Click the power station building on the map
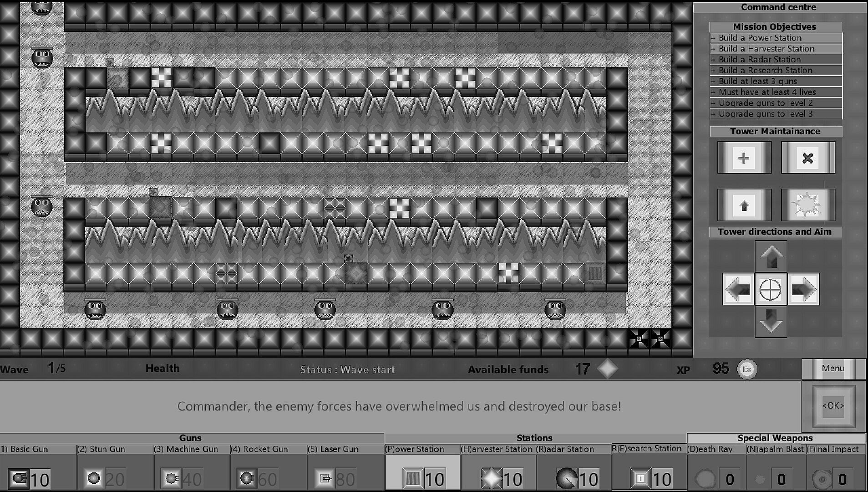 pos(595,273)
